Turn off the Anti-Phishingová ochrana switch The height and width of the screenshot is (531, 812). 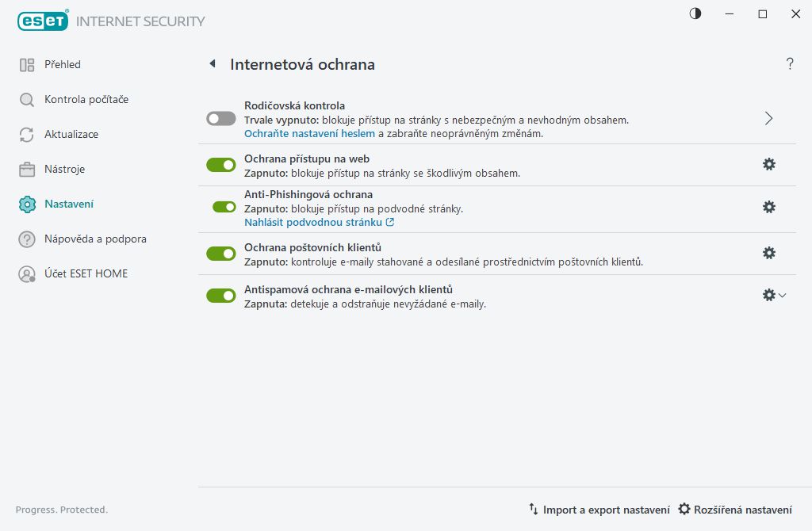tap(224, 207)
